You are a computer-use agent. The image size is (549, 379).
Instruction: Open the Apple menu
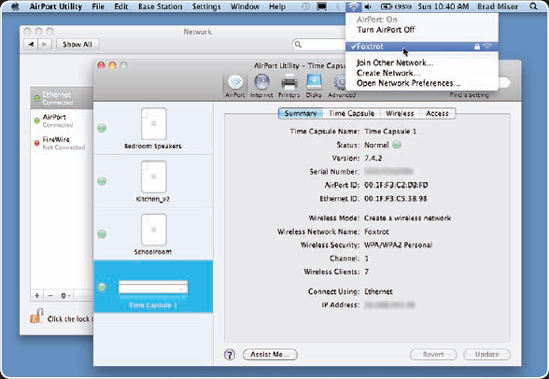coord(15,6)
